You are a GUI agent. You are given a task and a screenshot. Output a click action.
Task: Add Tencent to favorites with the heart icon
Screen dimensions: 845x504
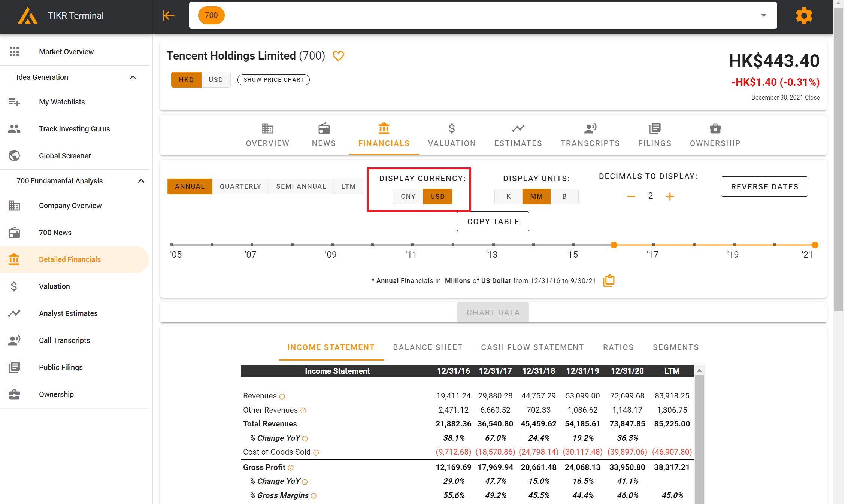(338, 56)
